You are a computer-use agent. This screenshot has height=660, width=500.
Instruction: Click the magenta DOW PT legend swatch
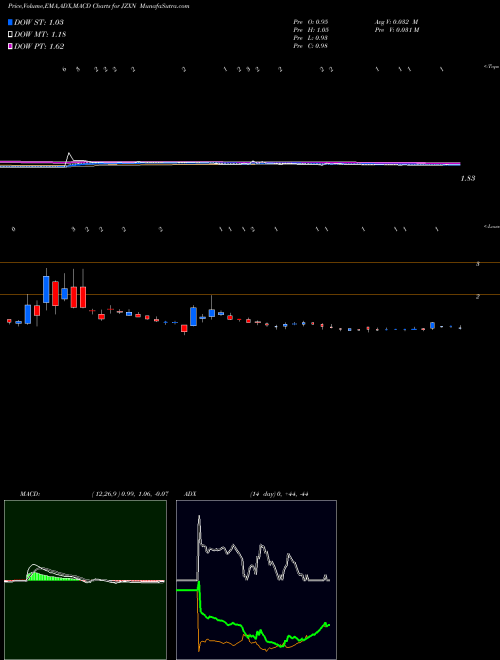pos(10,46)
